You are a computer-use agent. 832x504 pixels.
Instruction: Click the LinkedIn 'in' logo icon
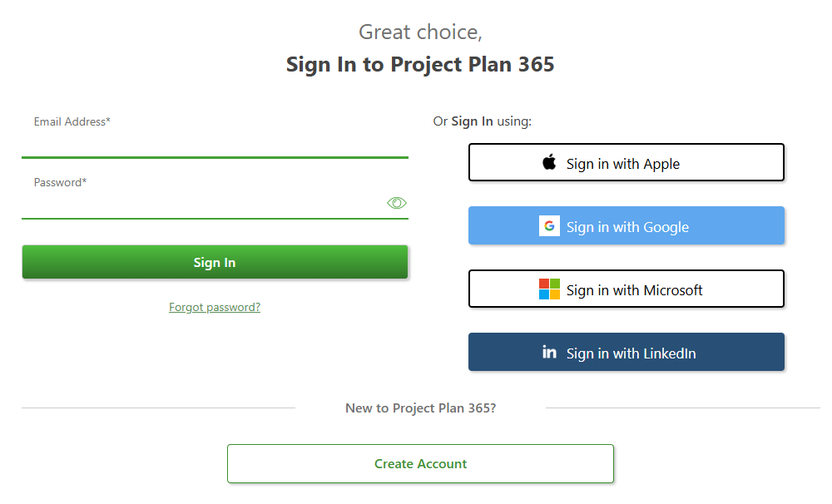pos(549,352)
